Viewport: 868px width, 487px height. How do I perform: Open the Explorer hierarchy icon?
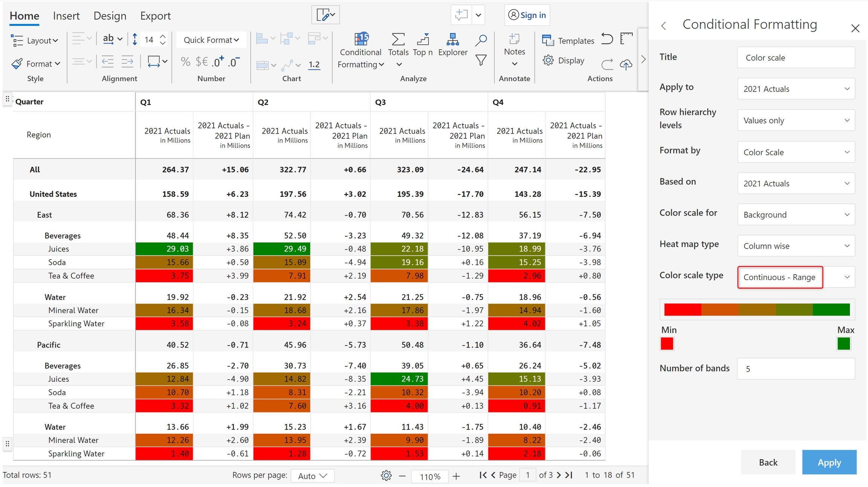[452, 39]
